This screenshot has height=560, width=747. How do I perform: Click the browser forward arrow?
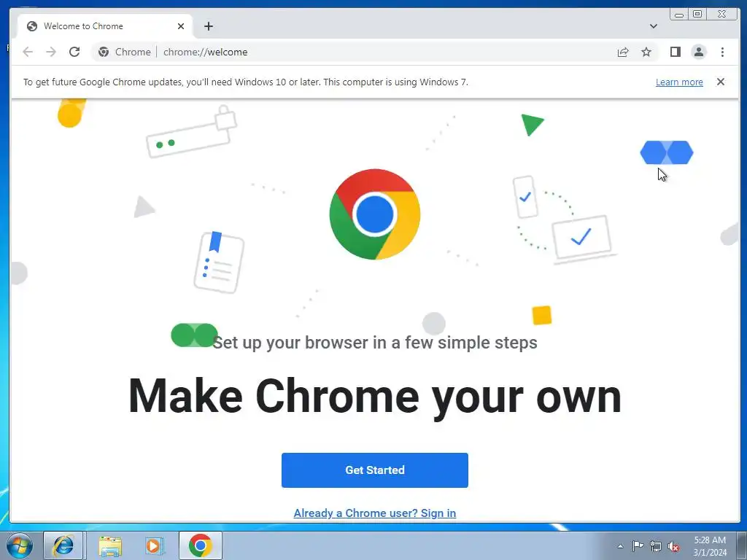click(51, 52)
